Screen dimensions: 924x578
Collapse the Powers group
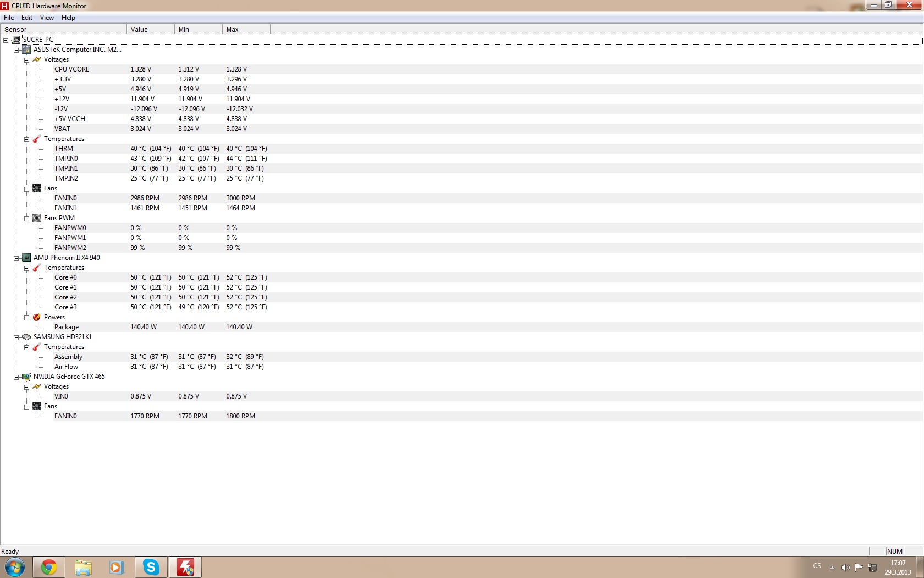pos(26,318)
